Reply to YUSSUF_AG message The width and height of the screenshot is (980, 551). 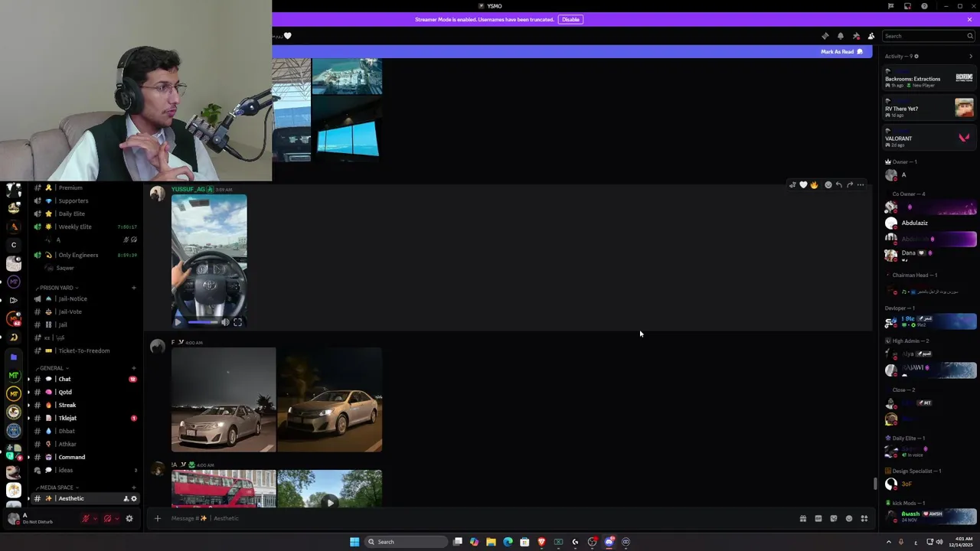click(x=838, y=184)
